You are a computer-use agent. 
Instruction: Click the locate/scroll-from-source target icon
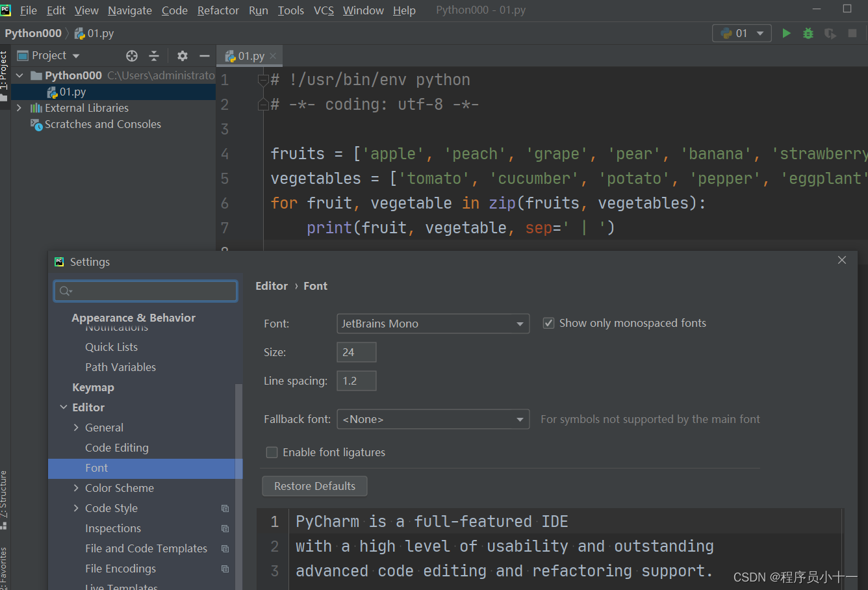coord(132,56)
